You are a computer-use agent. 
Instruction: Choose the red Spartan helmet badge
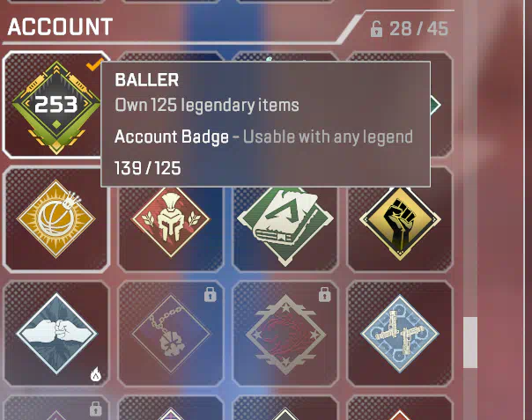[x=171, y=219]
